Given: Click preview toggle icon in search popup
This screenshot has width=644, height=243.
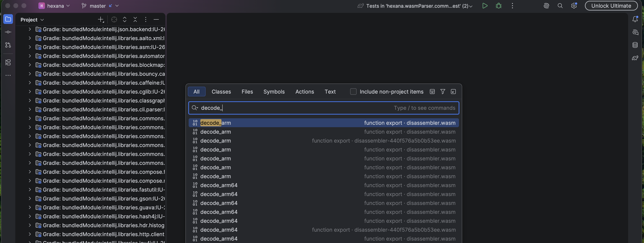Looking at the screenshot, I should [x=432, y=92].
